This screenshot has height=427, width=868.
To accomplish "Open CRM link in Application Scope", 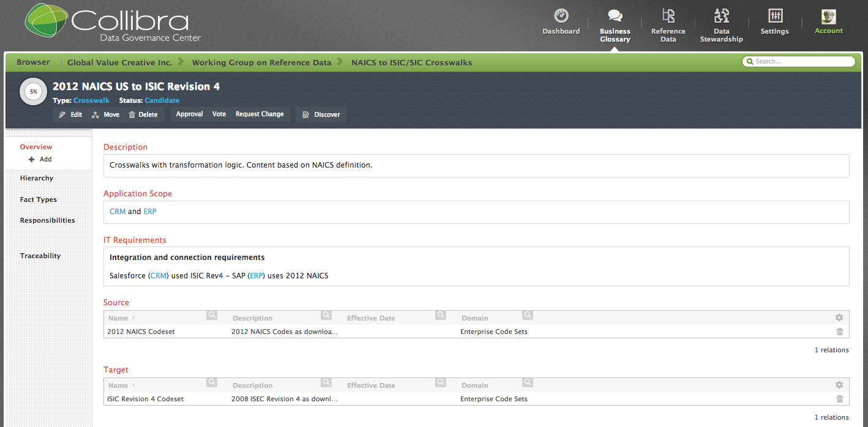I will pyautogui.click(x=118, y=212).
